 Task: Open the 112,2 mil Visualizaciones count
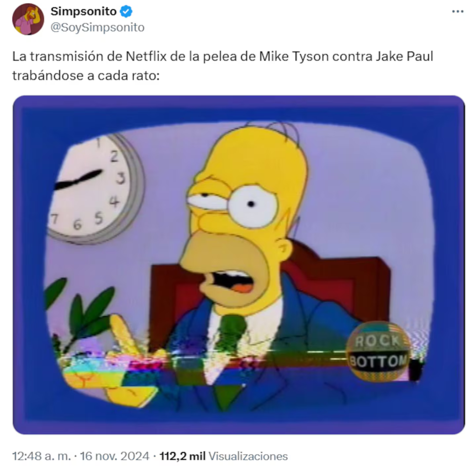click(x=224, y=456)
